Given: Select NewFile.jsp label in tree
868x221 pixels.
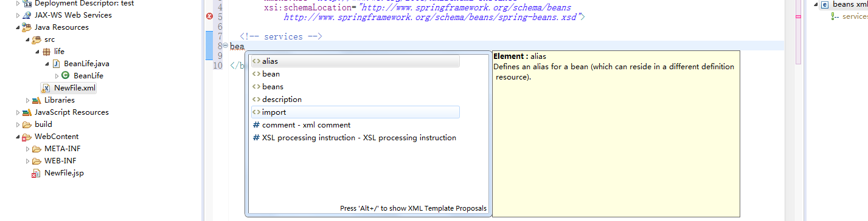Looking at the screenshot, I should click(x=64, y=173).
